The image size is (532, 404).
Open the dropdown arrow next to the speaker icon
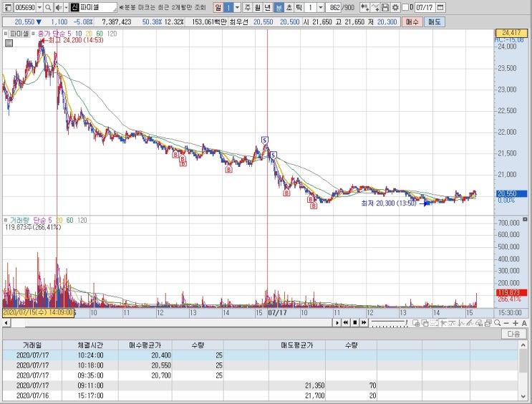click(66, 7)
